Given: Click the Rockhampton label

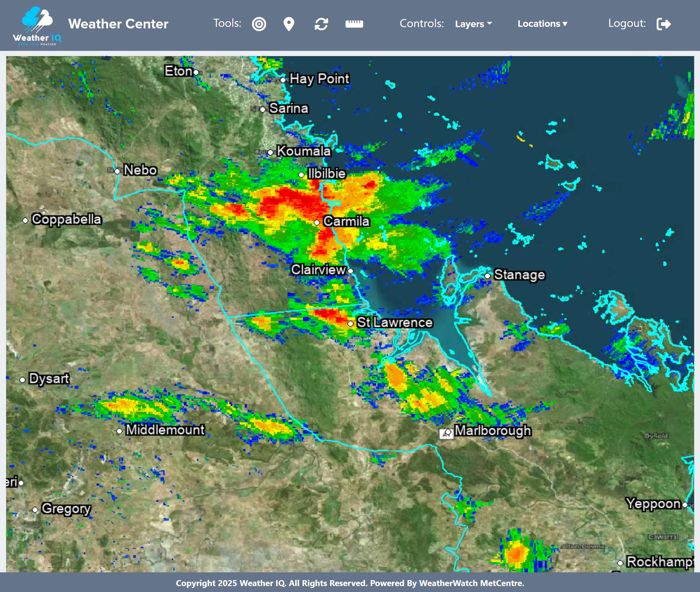Looking at the screenshot, I should click(660, 562).
